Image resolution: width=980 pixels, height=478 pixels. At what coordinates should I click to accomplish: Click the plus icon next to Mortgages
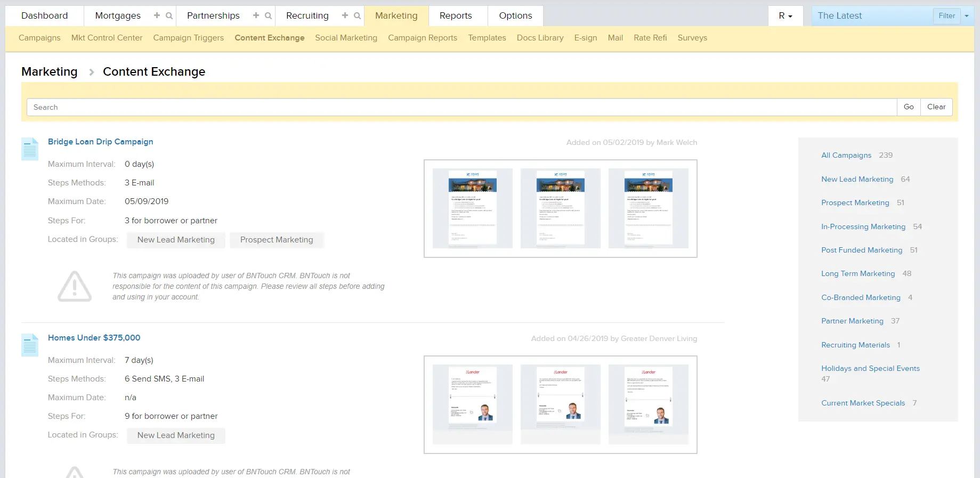157,16
